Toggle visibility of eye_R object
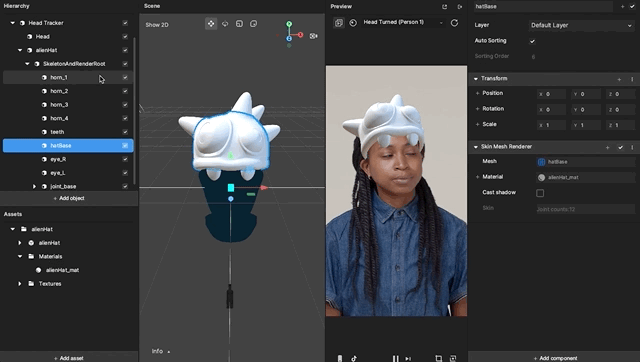The image size is (640, 362). pyautogui.click(x=125, y=159)
